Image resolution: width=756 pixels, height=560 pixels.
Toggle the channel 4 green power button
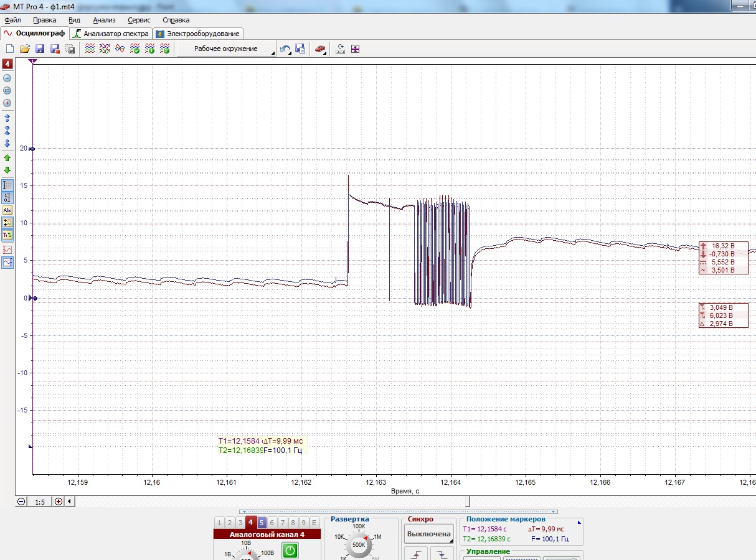pos(290,550)
